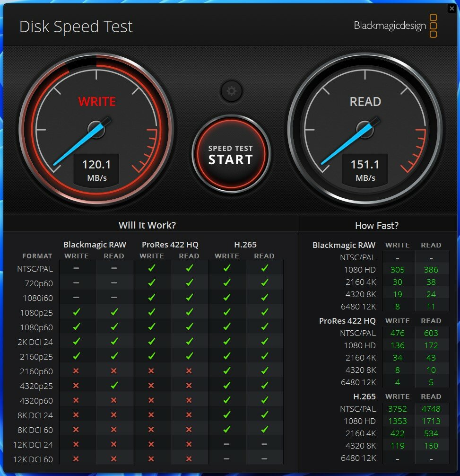Select the 120.1 MB/s write reading
This screenshot has height=476, width=460.
[97, 169]
